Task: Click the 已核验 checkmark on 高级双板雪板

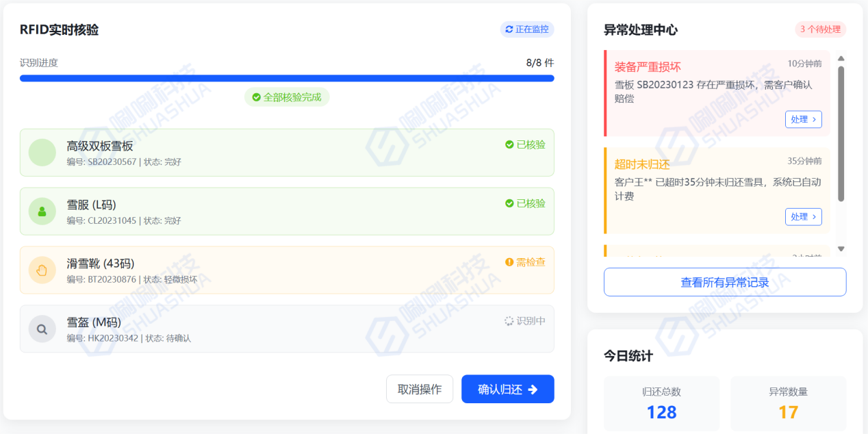Action: tap(509, 144)
